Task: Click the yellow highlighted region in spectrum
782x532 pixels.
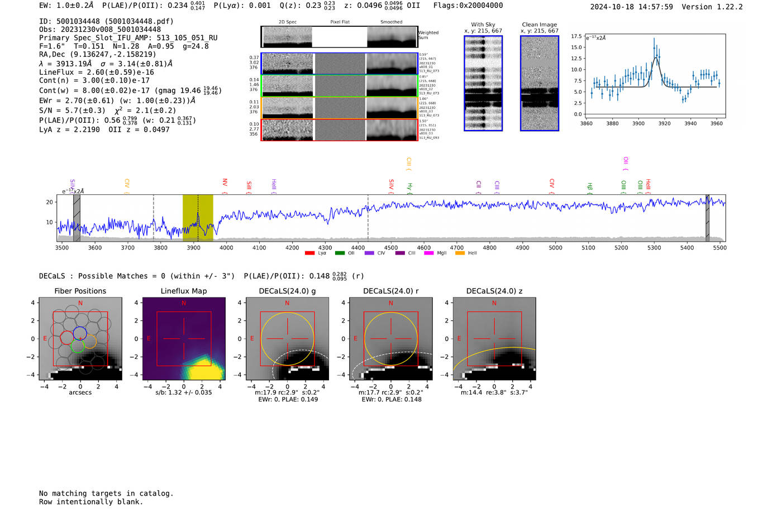Action: point(198,218)
